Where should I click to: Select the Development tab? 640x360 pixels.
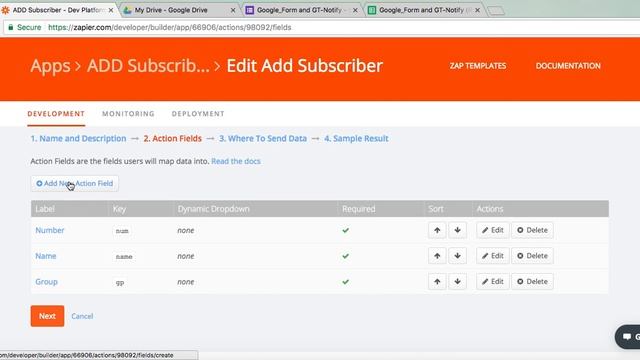(56, 114)
